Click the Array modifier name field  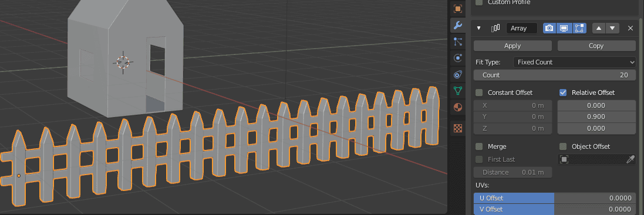tap(522, 28)
